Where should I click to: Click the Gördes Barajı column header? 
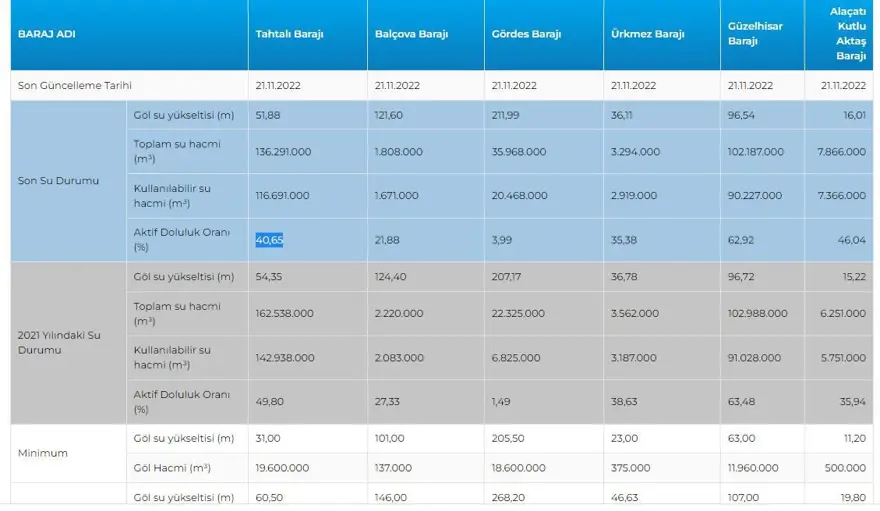(526, 34)
